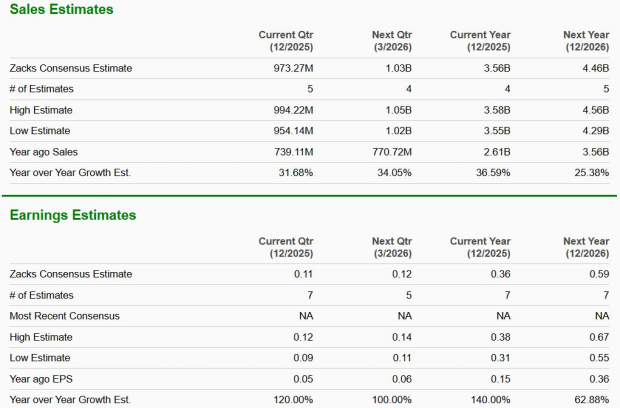
Task: Click Sales High Estimate 1.05B
Action: pos(399,110)
